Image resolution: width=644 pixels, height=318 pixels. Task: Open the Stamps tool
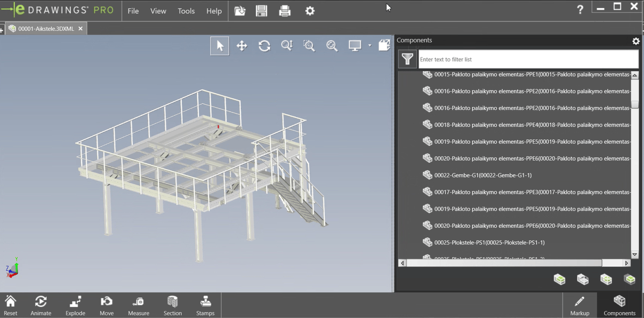point(205,304)
